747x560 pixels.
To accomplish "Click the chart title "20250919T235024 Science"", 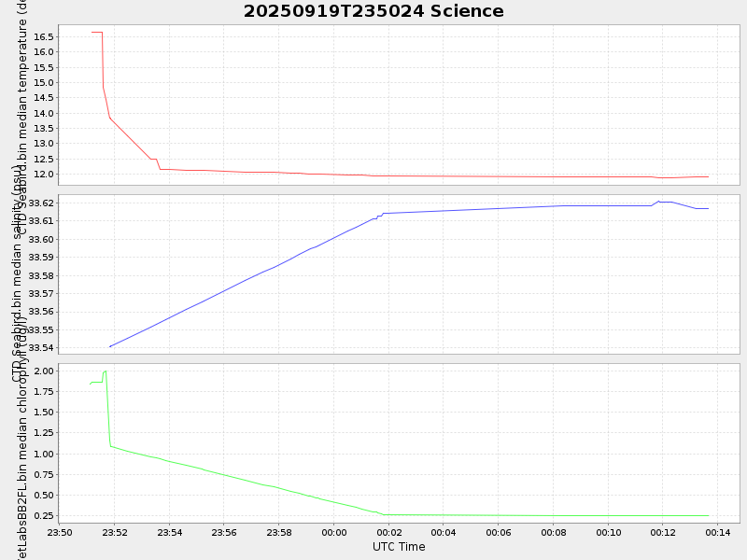I will pyautogui.click(x=373, y=11).
